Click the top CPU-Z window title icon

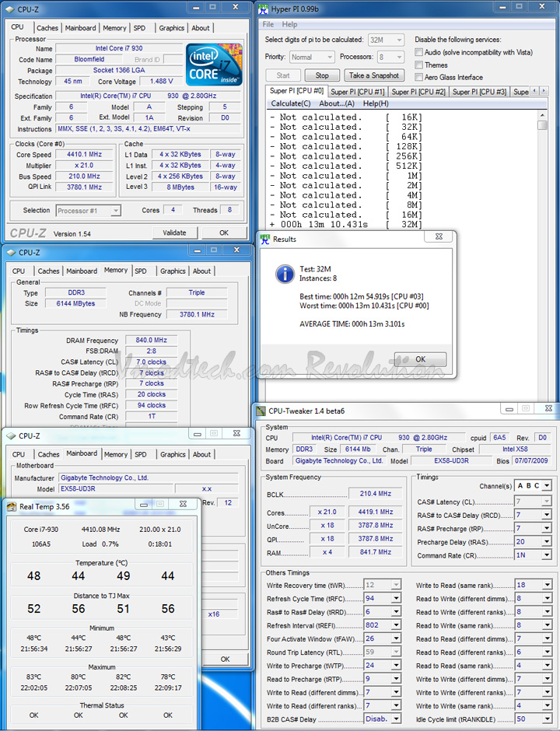coord(10,9)
